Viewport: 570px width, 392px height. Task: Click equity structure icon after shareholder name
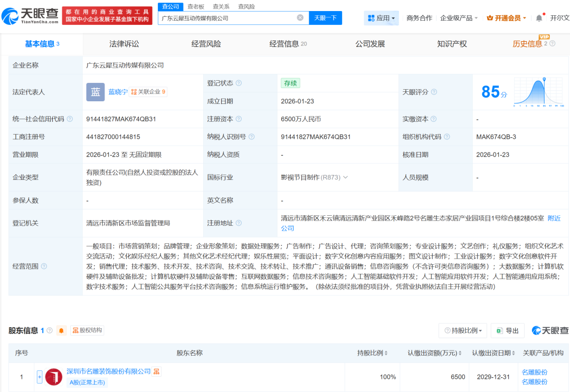[157, 371]
